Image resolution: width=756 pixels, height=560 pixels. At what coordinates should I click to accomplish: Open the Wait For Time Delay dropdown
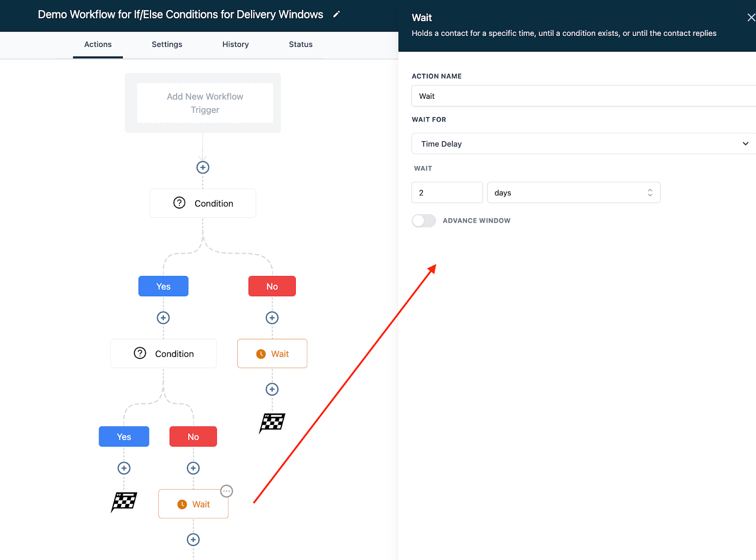point(583,144)
